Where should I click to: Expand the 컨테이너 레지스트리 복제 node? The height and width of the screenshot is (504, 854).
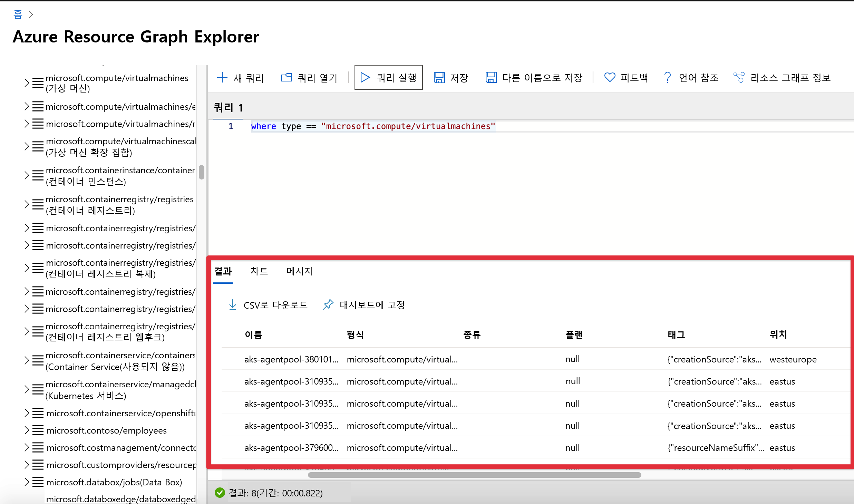27,268
